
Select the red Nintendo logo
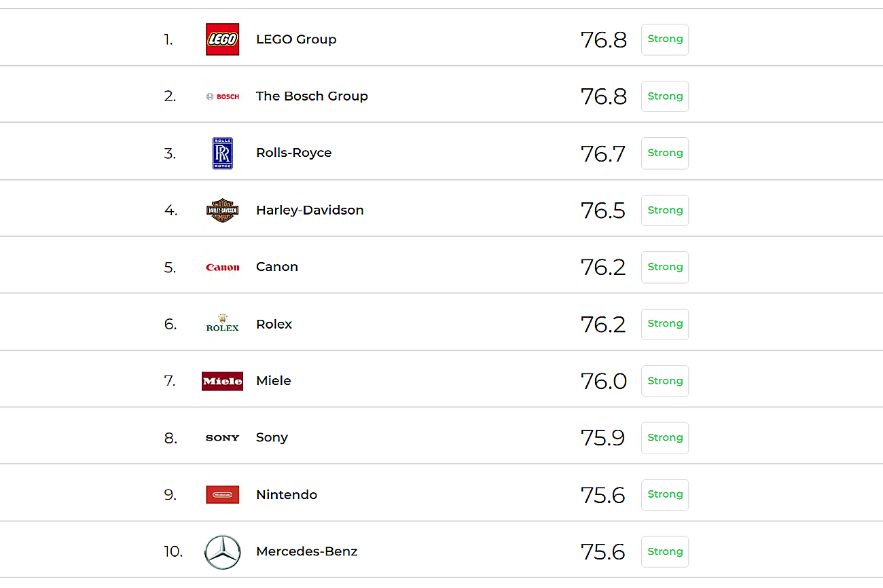tap(222, 494)
